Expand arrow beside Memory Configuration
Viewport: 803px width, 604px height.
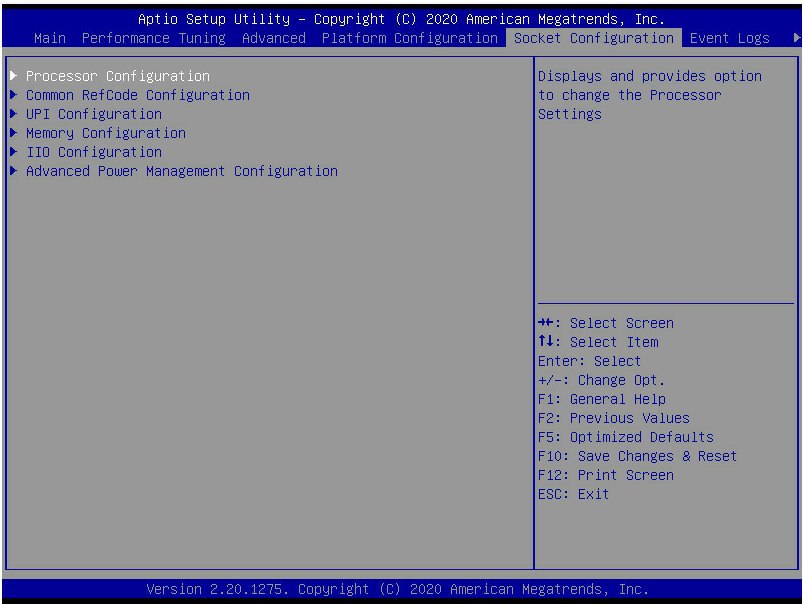pyautogui.click(x=14, y=133)
